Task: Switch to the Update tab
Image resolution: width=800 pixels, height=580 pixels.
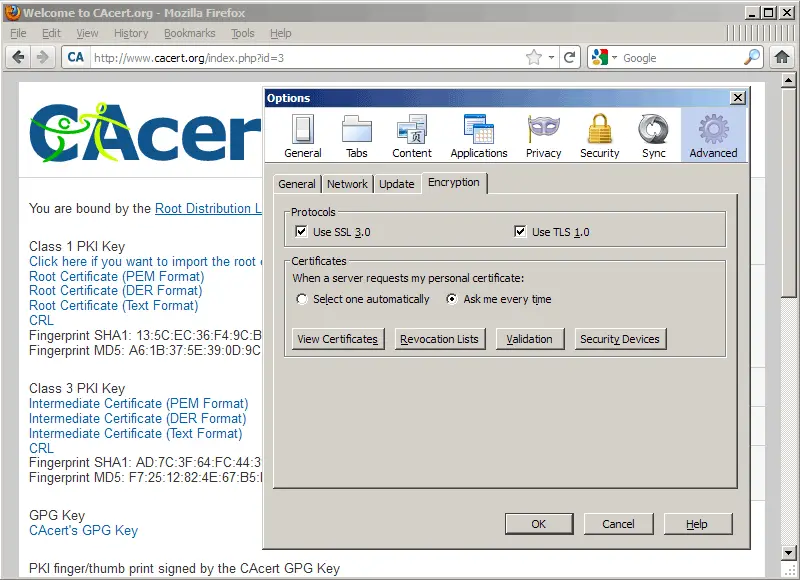Action: tap(396, 184)
